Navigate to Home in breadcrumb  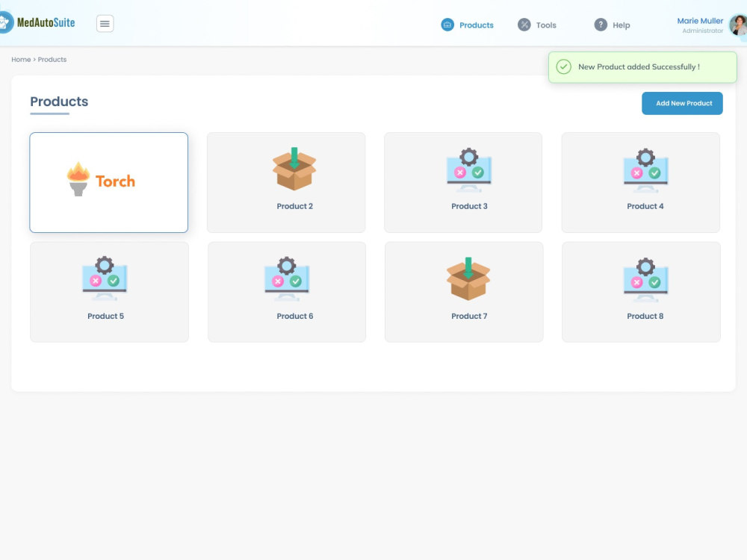coord(21,60)
